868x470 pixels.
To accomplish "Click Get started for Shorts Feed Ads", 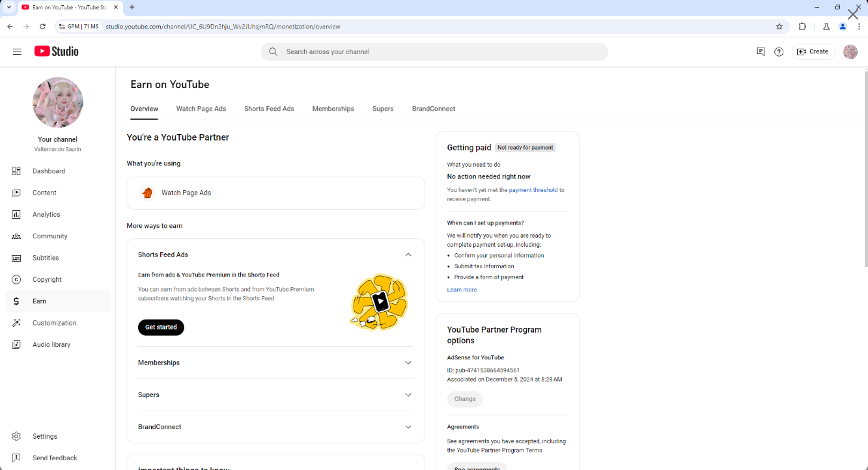I will 161,327.
